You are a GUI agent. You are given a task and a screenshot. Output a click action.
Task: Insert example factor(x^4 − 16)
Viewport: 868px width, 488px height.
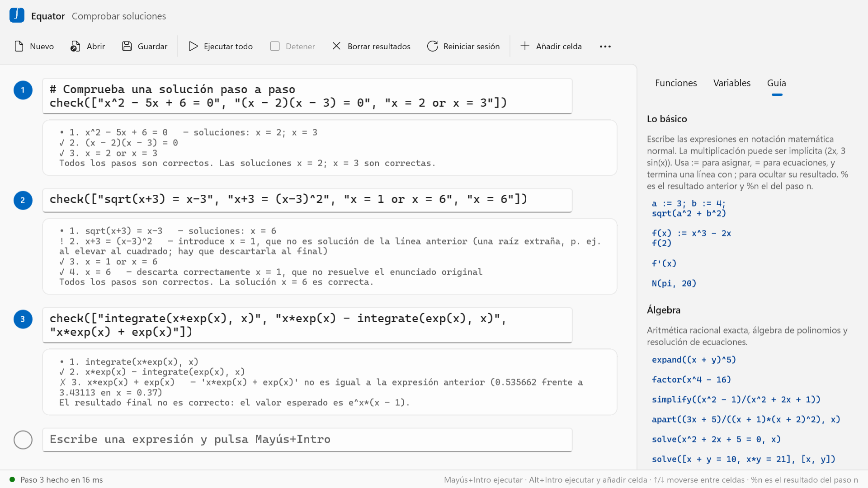pos(691,380)
